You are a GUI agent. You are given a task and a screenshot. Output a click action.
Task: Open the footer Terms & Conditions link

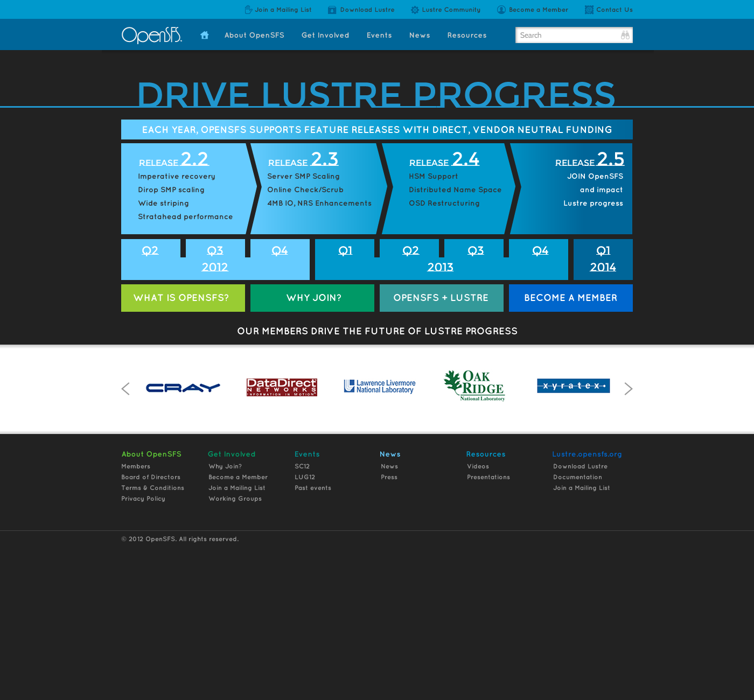click(x=153, y=488)
